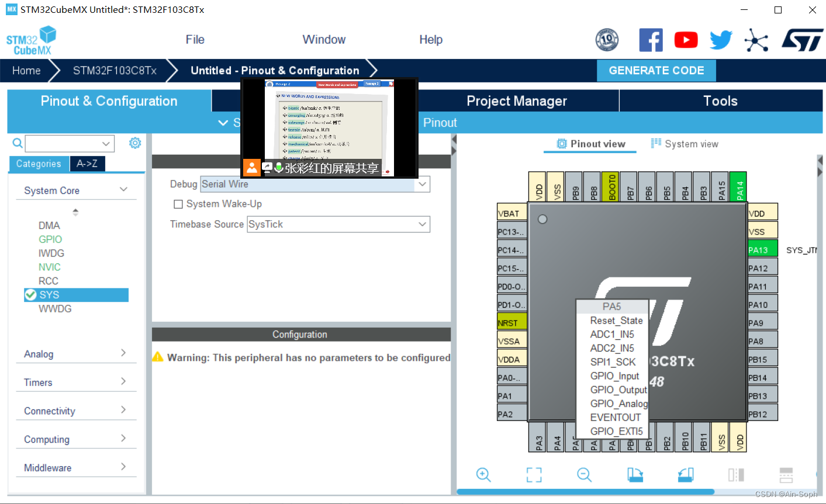Open the Window menu
The image size is (826, 504).
point(324,40)
